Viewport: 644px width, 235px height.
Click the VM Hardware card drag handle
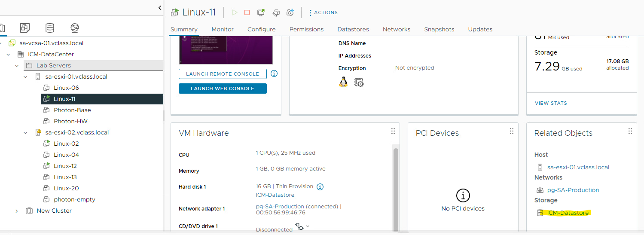pyautogui.click(x=393, y=131)
